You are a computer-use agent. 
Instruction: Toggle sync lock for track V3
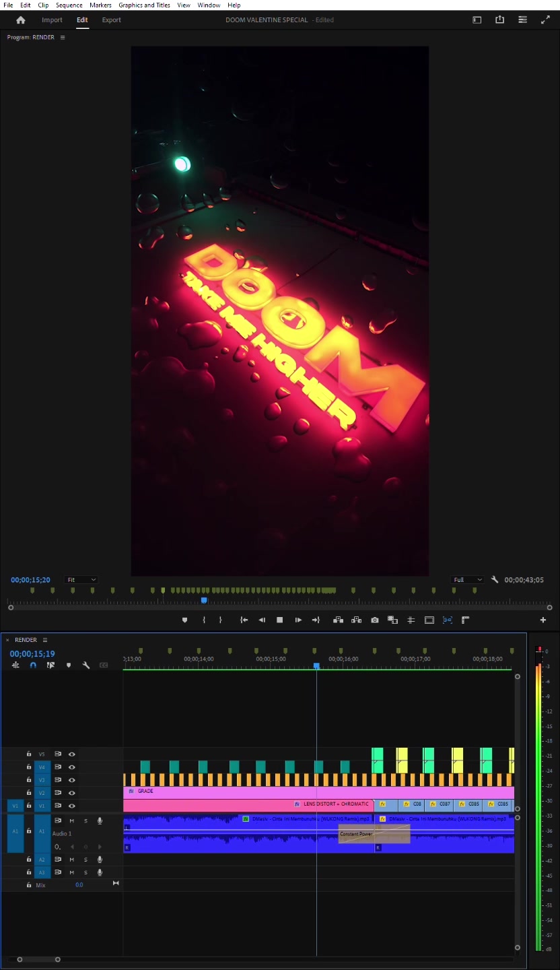coord(58,780)
